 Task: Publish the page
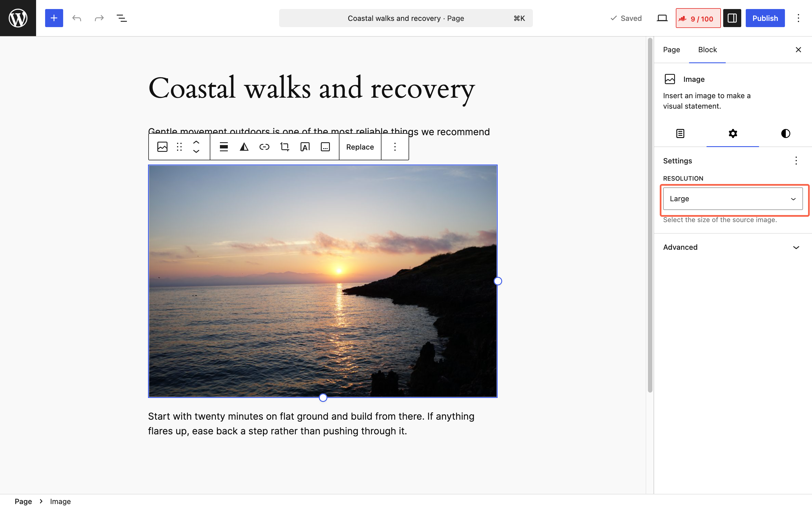765,18
